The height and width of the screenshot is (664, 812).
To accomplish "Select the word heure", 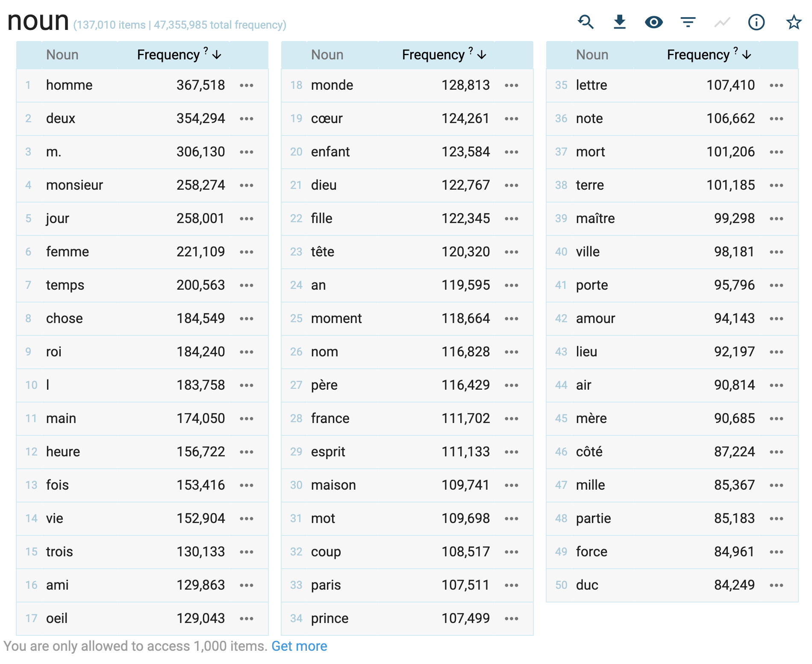I will click(63, 452).
